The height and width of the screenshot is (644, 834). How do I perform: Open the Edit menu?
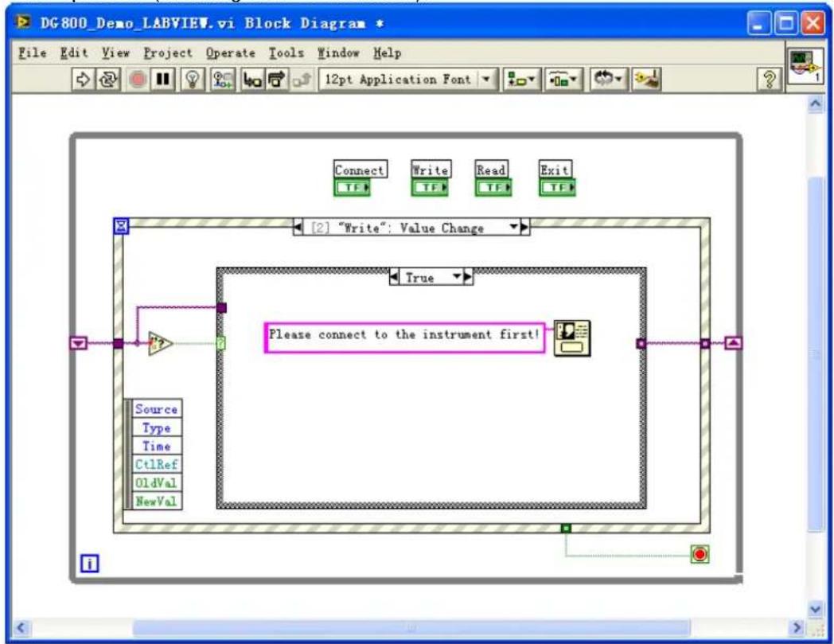pyautogui.click(x=74, y=53)
